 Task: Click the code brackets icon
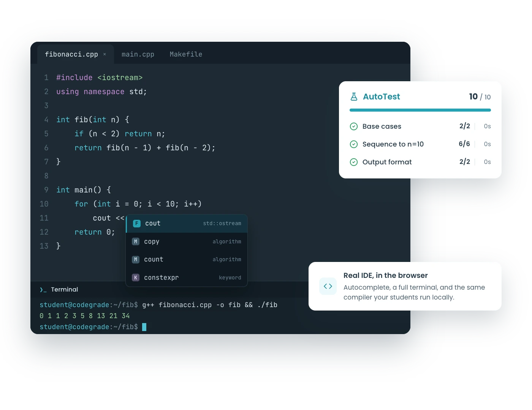(328, 286)
